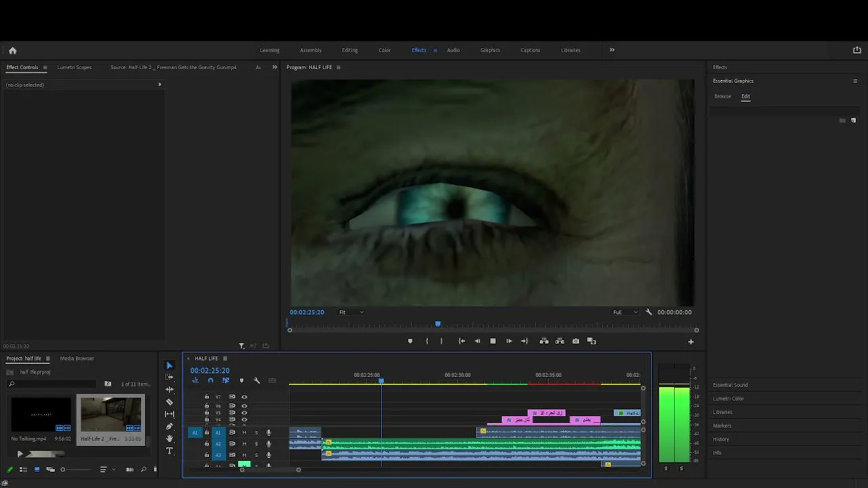Expand the Effect Controls clip arrow
Image resolution: width=868 pixels, height=488 pixels.
pos(160,85)
